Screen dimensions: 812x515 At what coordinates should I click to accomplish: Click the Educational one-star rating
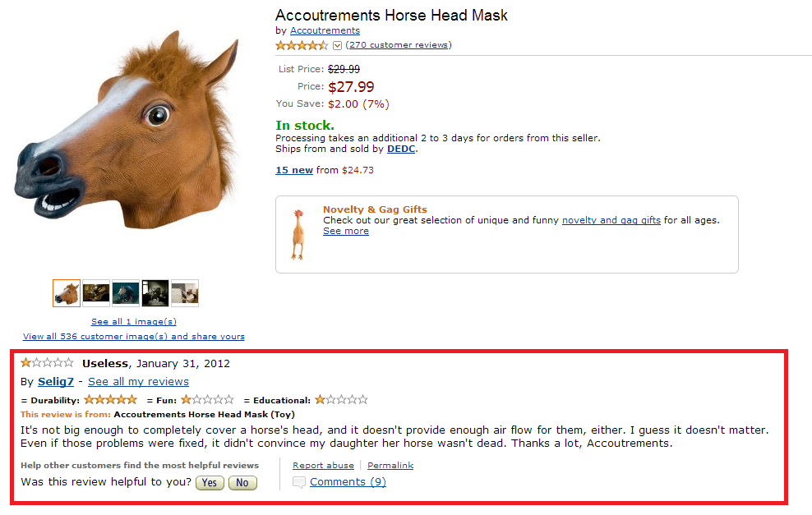[341, 400]
